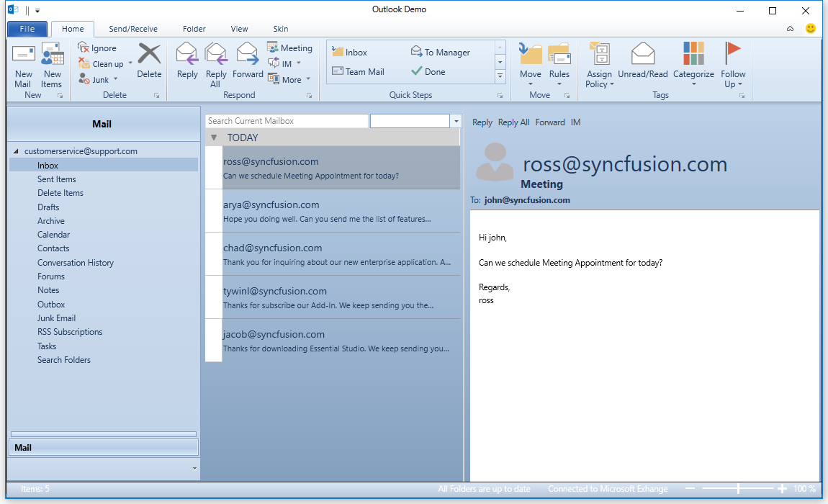Switch to the Send/Receive tab

coord(133,29)
